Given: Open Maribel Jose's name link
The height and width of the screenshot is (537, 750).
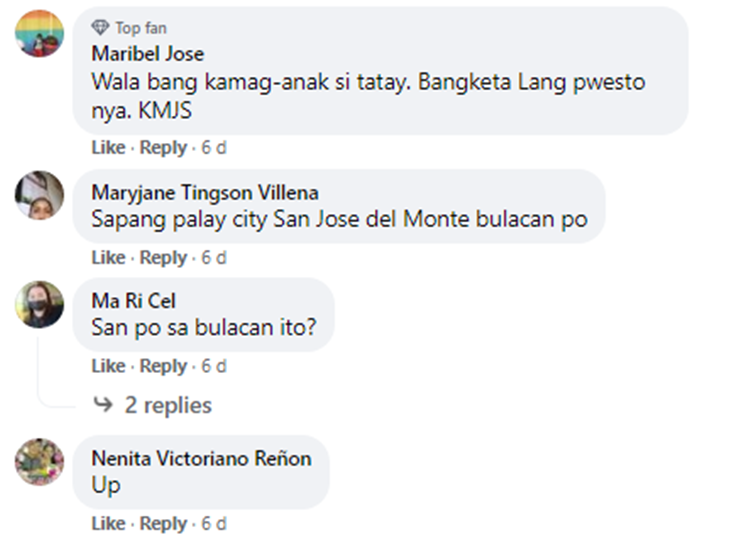Looking at the screenshot, I should [148, 54].
